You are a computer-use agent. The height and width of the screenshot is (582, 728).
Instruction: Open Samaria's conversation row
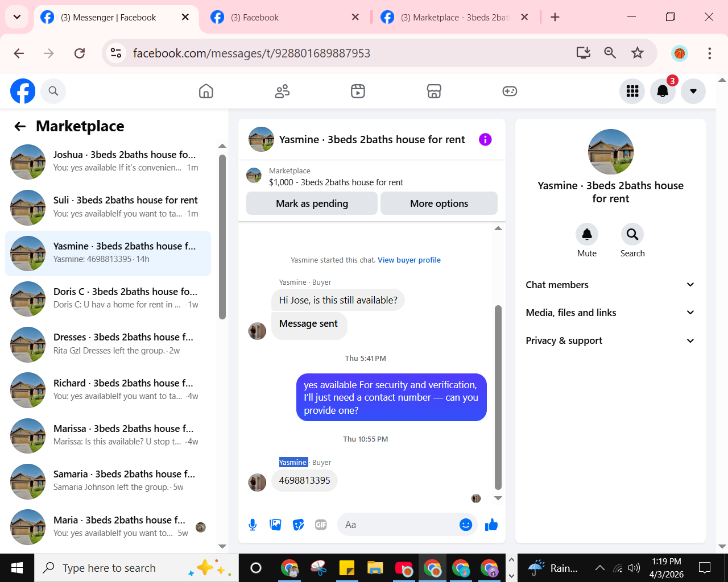[108, 481]
